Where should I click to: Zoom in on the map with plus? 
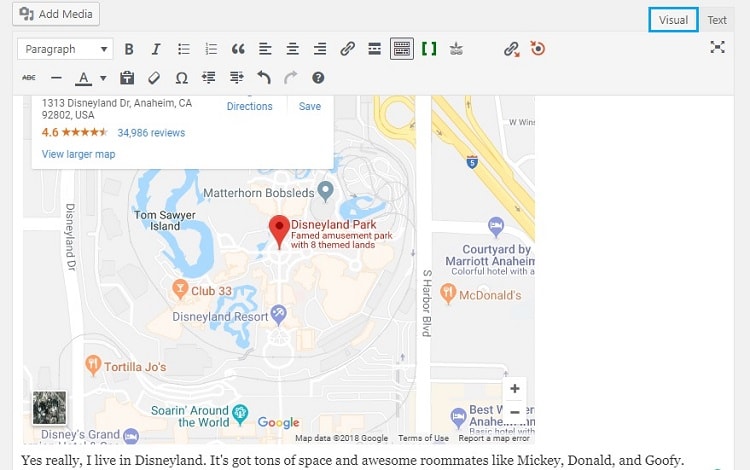[x=515, y=388]
